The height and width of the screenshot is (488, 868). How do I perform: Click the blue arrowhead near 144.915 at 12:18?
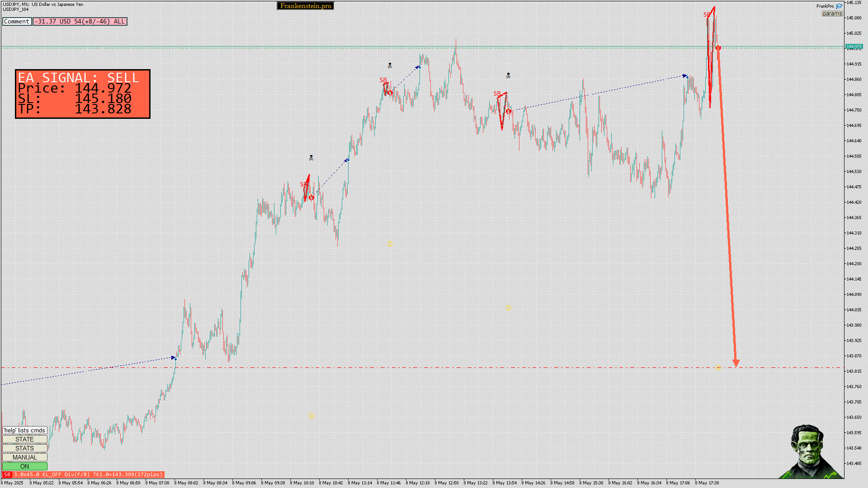pos(418,67)
